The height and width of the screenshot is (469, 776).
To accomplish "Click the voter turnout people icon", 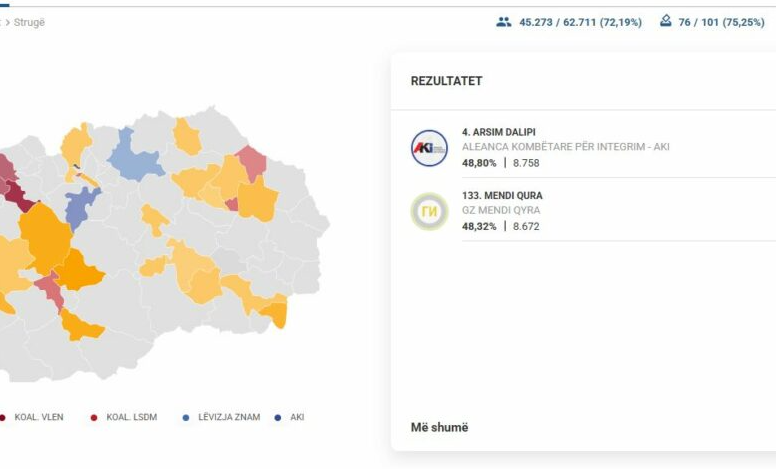I will tap(503, 21).
